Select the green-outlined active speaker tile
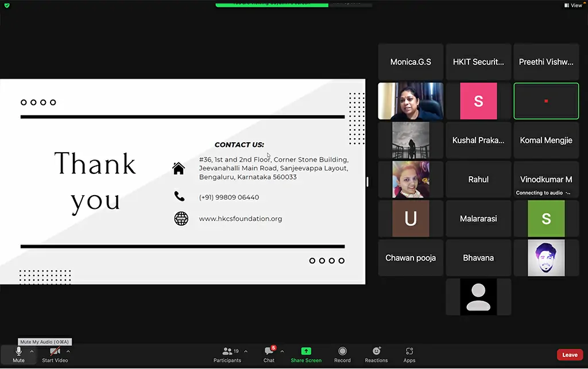This screenshot has width=588, height=369. tap(546, 101)
